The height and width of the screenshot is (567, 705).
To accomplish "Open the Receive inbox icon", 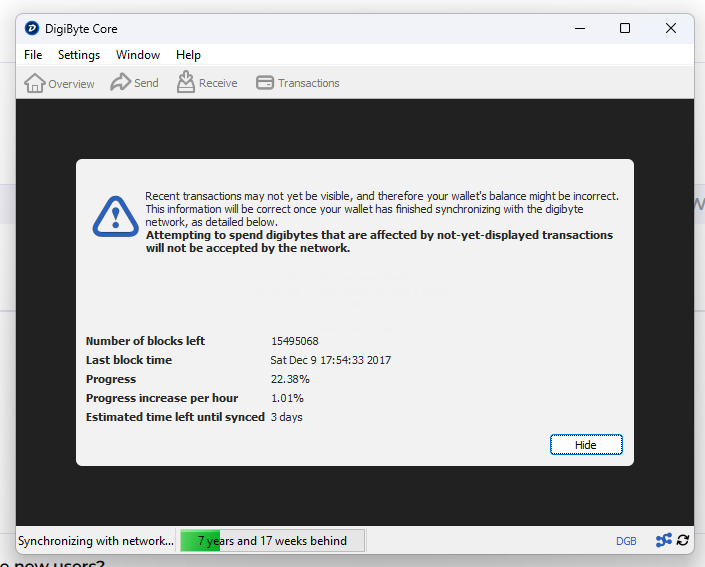I will click(x=186, y=82).
